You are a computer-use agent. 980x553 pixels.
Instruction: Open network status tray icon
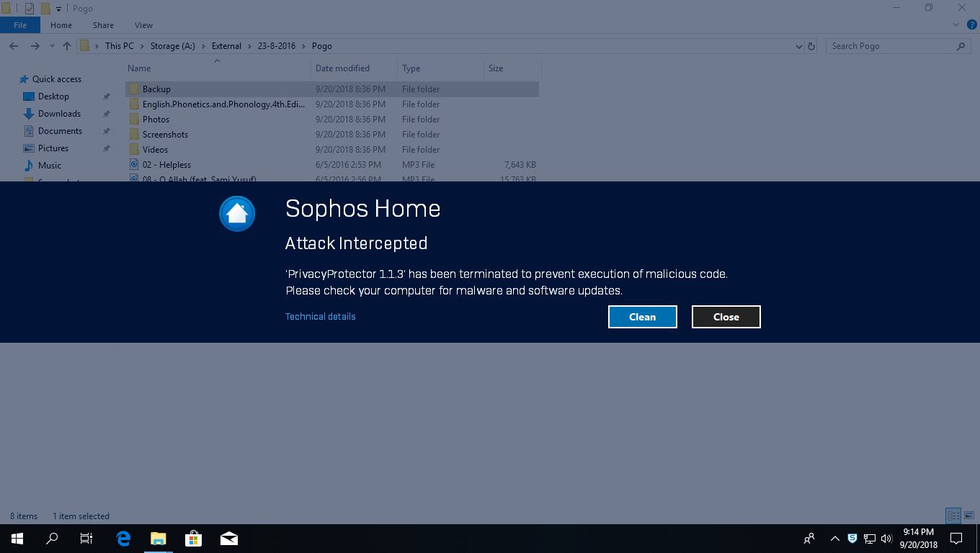coord(870,539)
